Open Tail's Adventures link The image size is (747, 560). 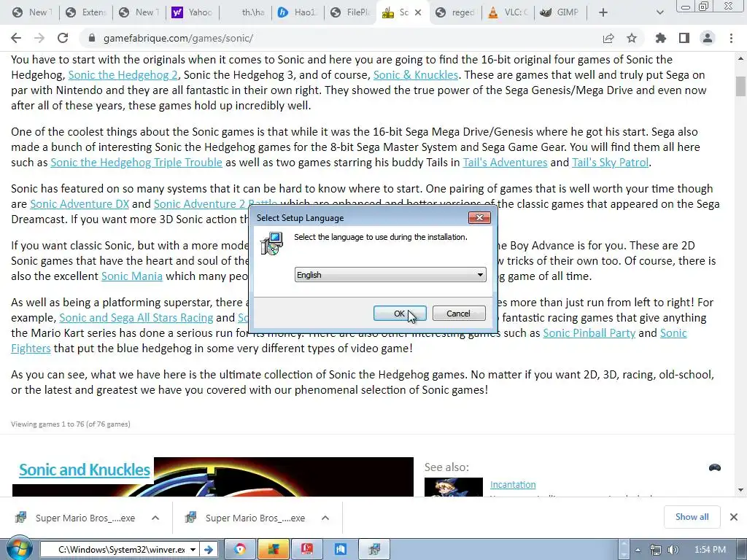click(x=505, y=163)
